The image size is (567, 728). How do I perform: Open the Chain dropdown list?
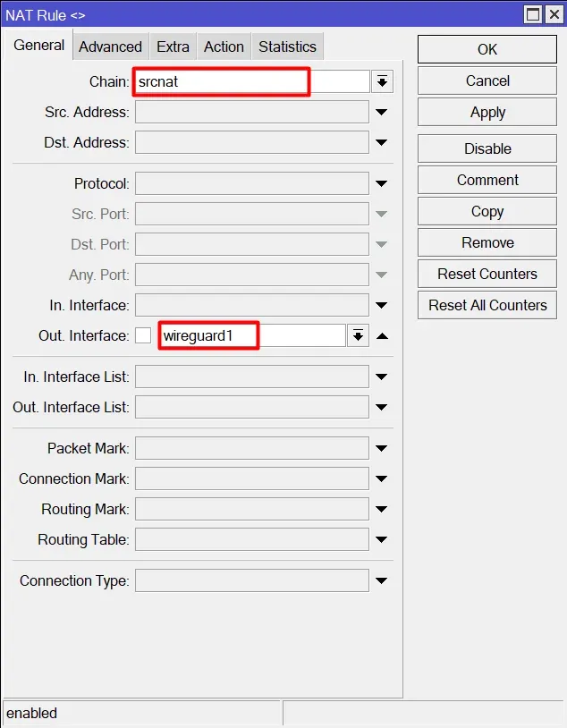click(382, 82)
